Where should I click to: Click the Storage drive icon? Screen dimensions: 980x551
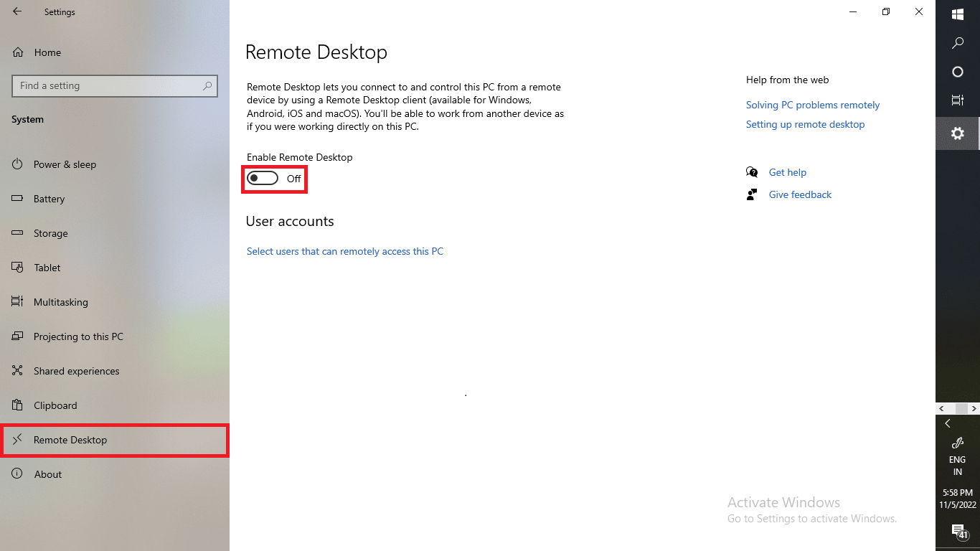click(16, 233)
